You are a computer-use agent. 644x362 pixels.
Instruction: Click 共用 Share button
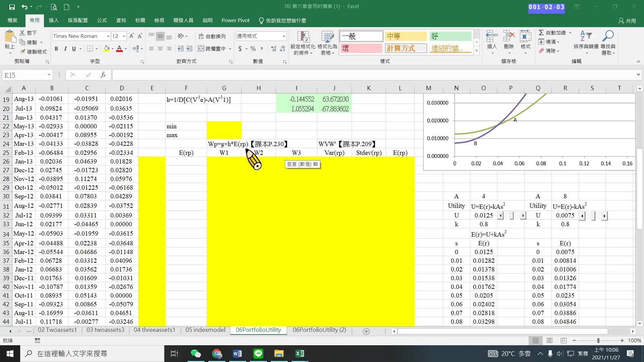coord(627,21)
